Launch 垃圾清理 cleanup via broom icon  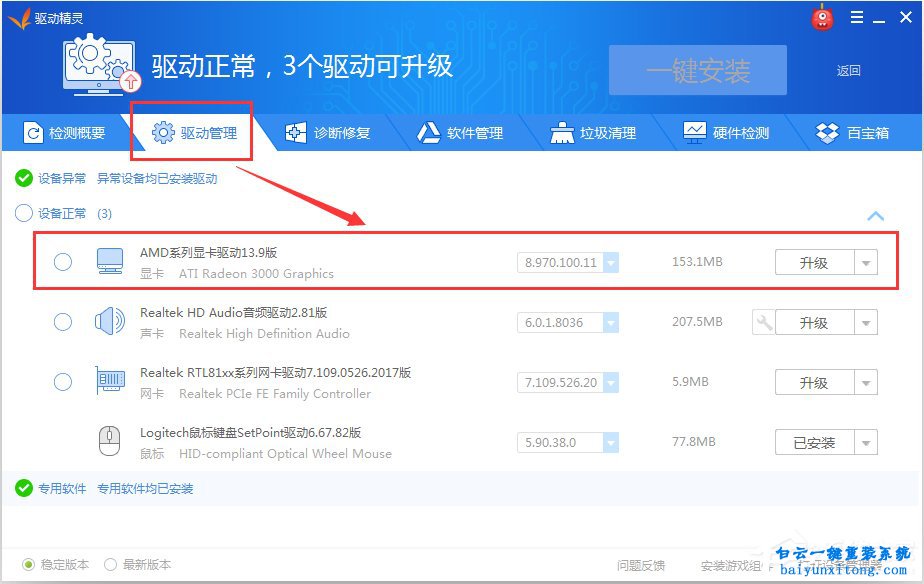561,132
